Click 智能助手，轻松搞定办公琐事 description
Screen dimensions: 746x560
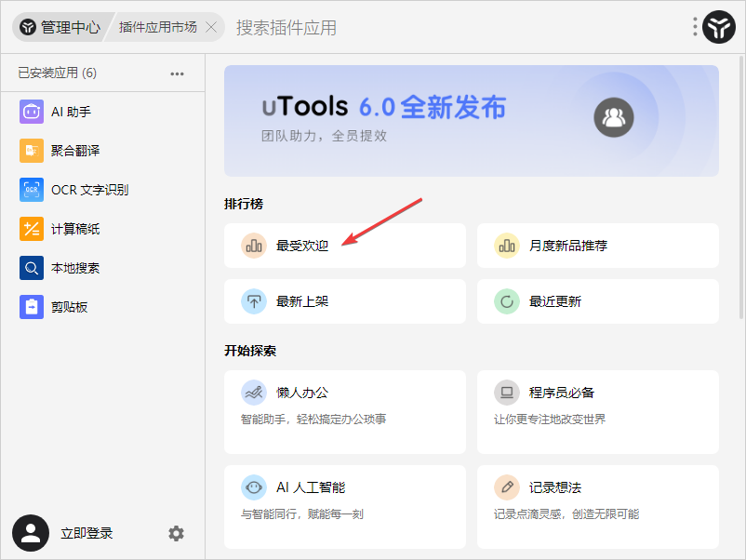pyautogui.click(x=313, y=420)
